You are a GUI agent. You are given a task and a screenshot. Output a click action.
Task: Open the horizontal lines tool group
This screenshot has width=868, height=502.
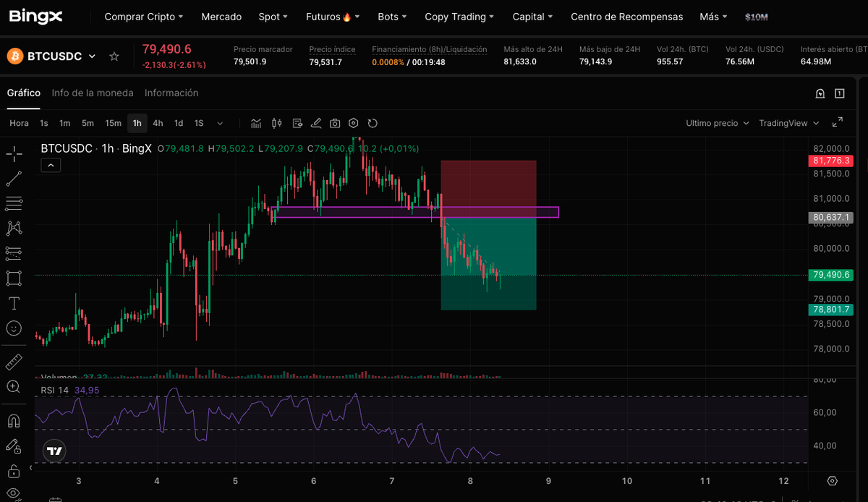13,203
